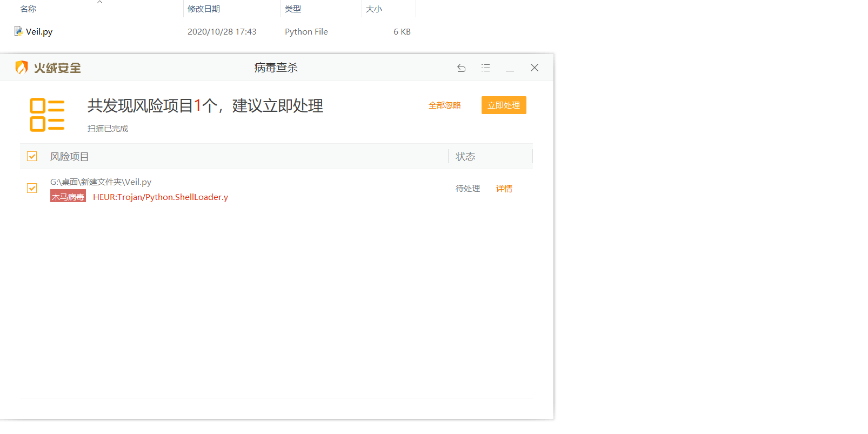Click the 扫描已完成 status label
868x434 pixels.
tap(108, 129)
